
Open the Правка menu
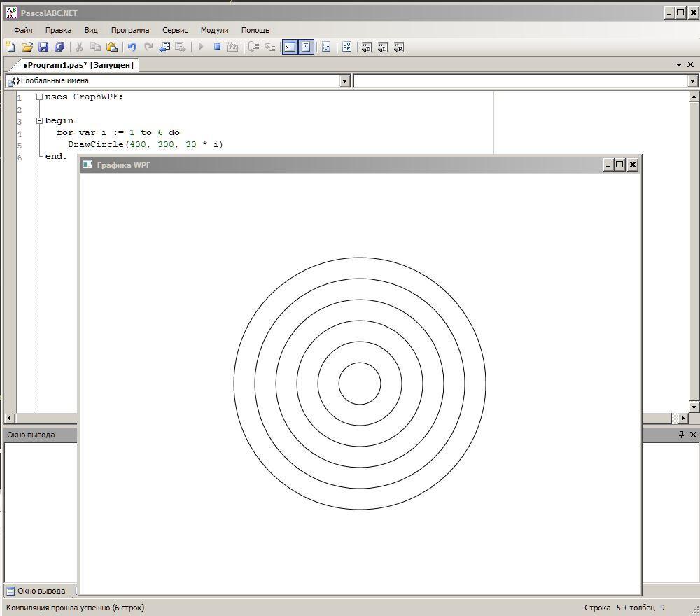(x=58, y=30)
